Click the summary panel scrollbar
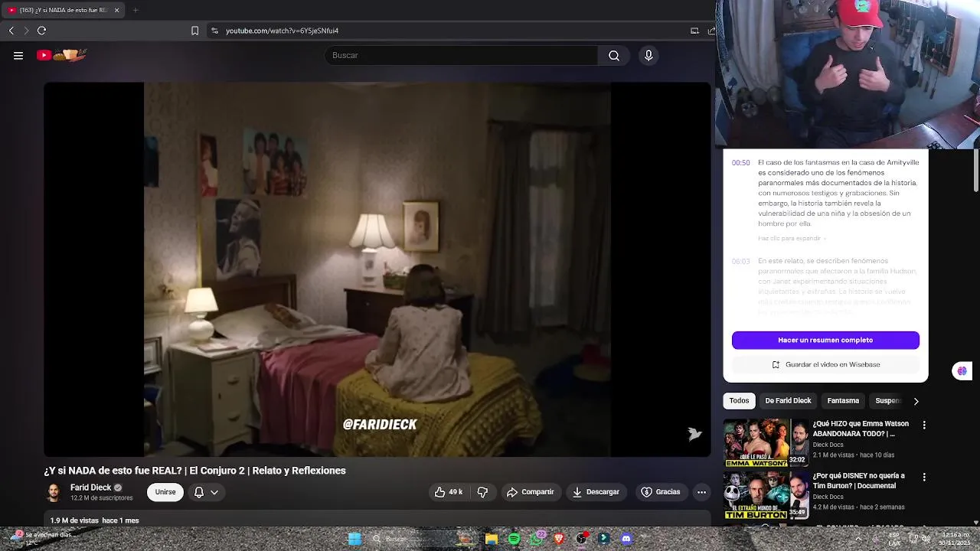The width and height of the screenshot is (980, 551). point(976,170)
